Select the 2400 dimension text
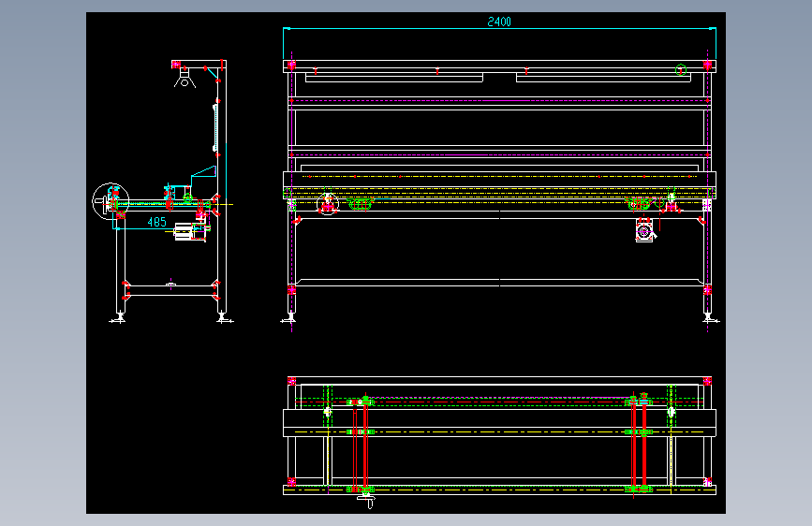Image resolution: width=812 pixels, height=526 pixels. tap(498, 22)
